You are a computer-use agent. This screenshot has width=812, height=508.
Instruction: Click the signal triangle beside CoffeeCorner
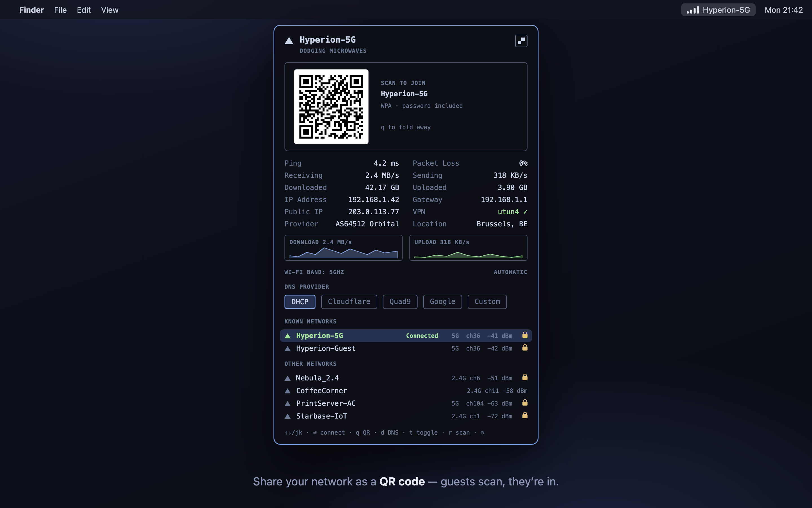[288, 391]
